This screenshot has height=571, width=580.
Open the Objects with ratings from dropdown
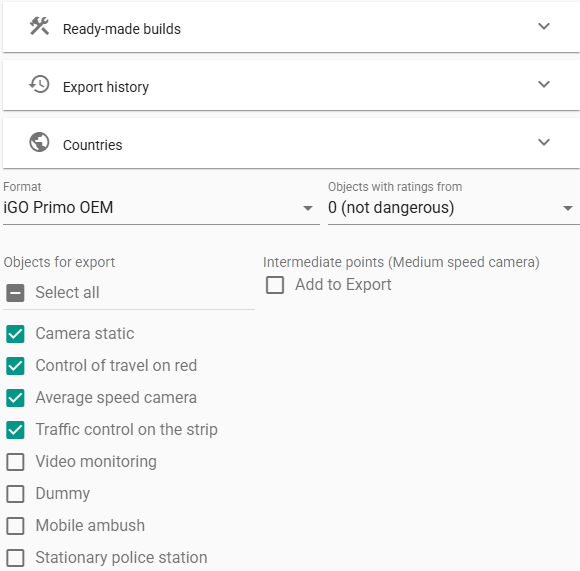tap(454, 208)
